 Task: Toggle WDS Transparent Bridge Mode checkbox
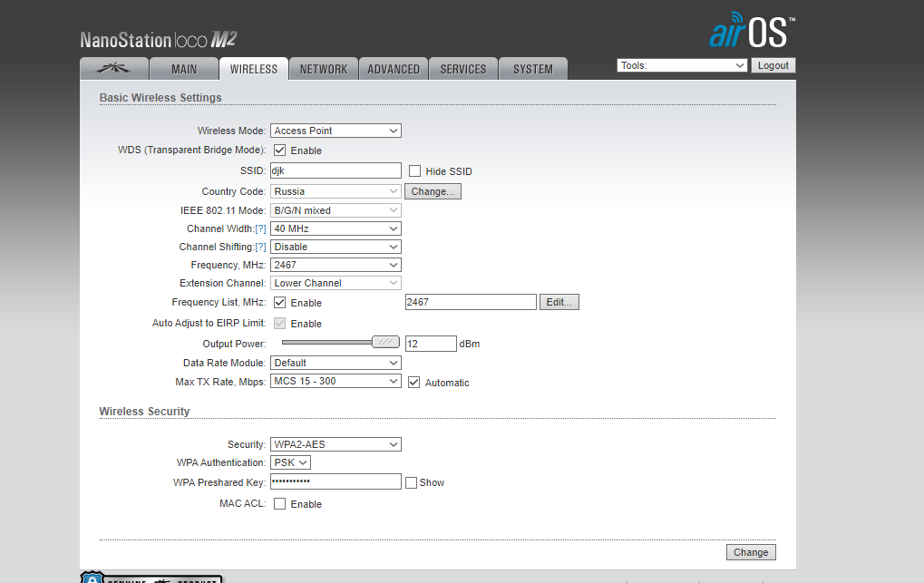point(280,151)
